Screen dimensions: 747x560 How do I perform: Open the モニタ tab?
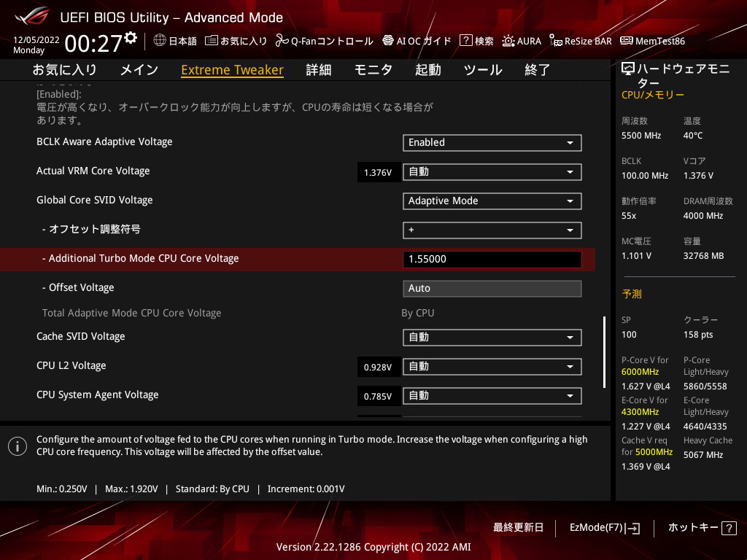[373, 70]
